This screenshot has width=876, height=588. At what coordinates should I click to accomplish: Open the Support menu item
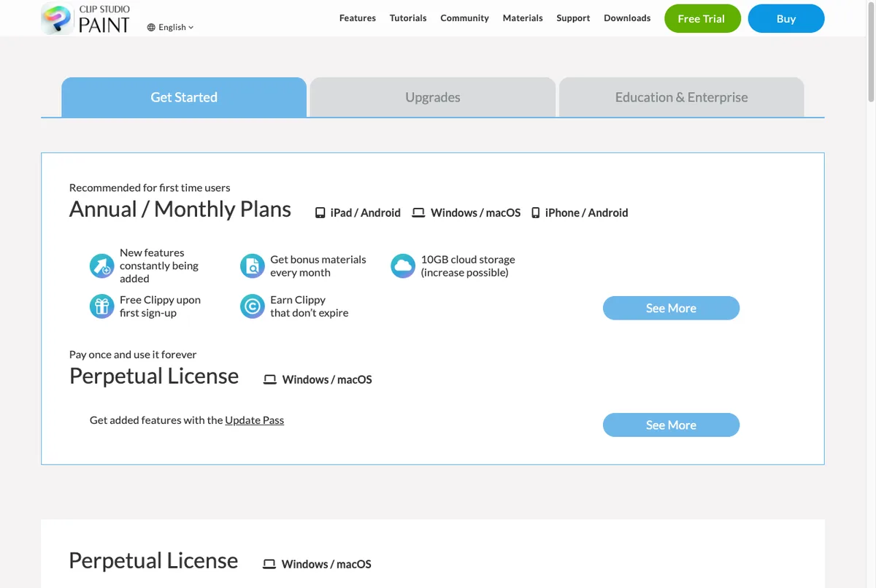pyautogui.click(x=573, y=18)
